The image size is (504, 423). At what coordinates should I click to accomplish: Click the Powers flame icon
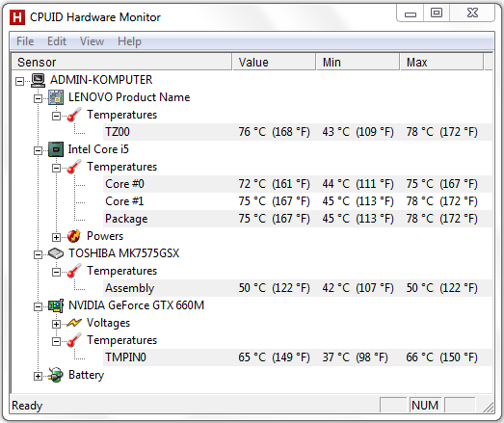tap(74, 236)
